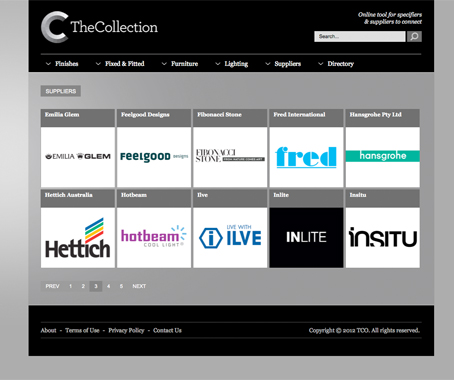Open the Suppliers menu label

pos(288,64)
